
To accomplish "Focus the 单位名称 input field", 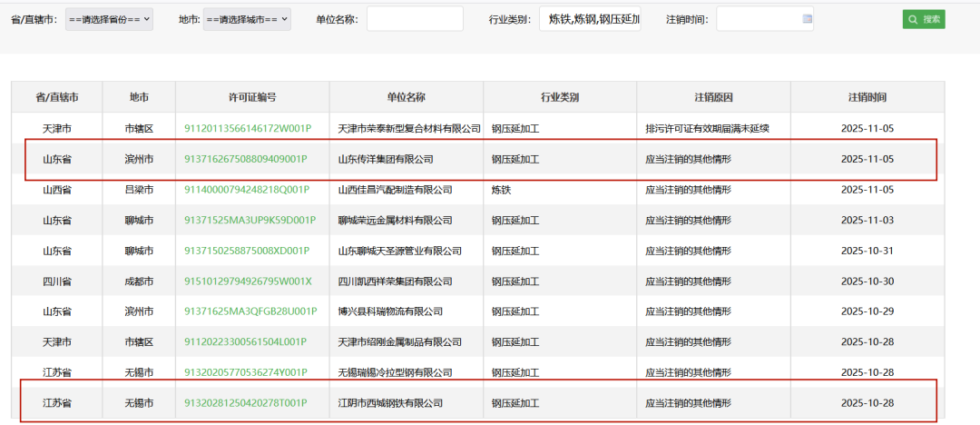I will coord(415,19).
